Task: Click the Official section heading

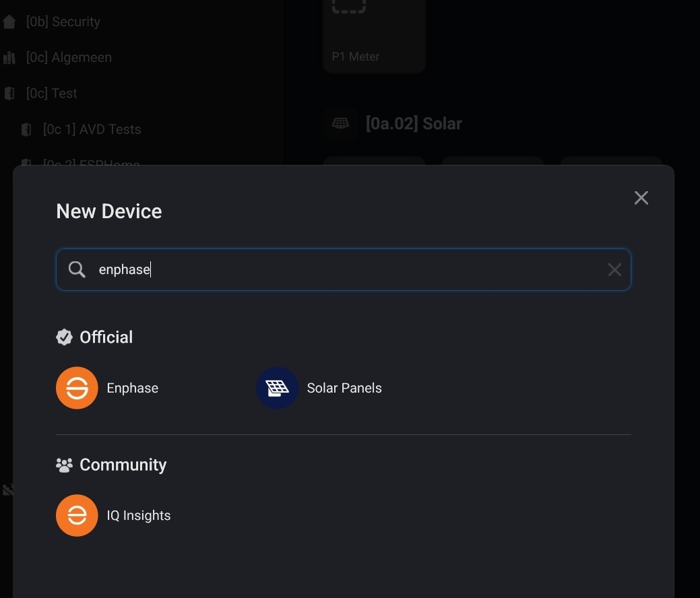Action: click(x=106, y=337)
